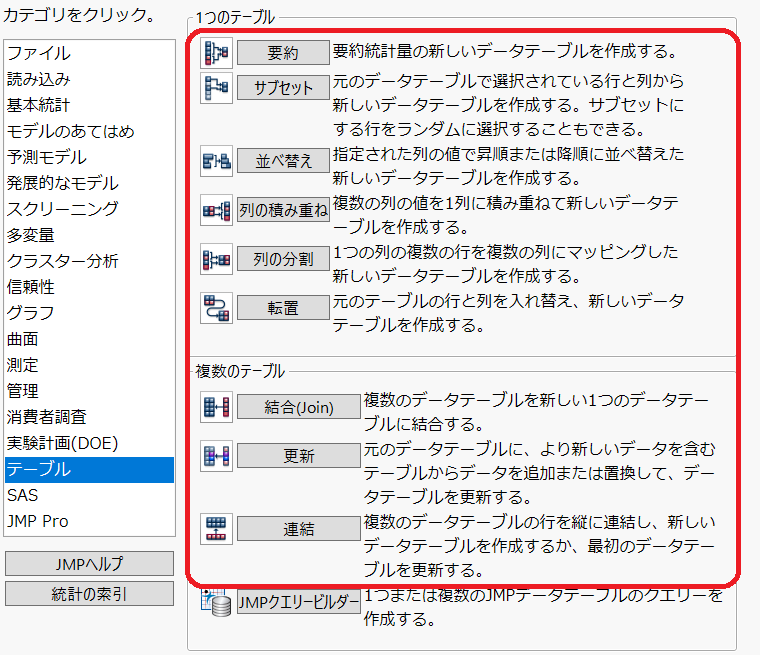Viewport: 760px width, 655px height.
Task: Click the 更新 (Update) icon
Action: pos(216,456)
